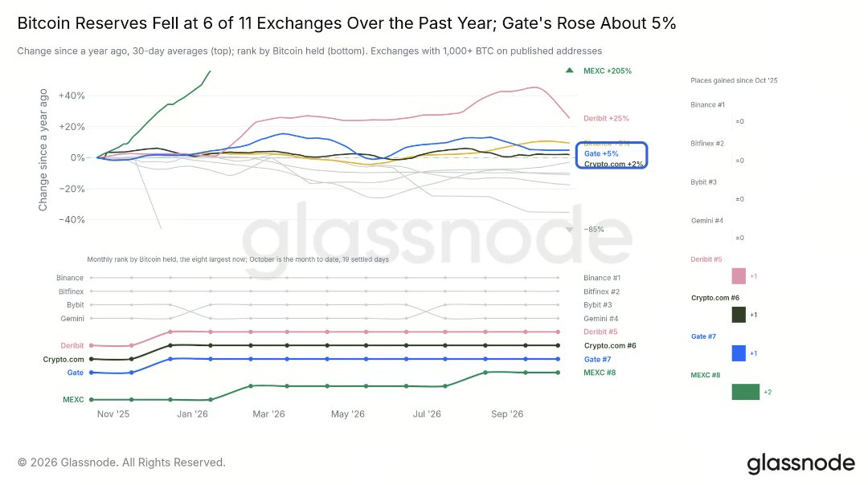The image size is (868, 485).
Task: Click the Bitfinex #2 rank label beside chart
Action: click(602, 291)
